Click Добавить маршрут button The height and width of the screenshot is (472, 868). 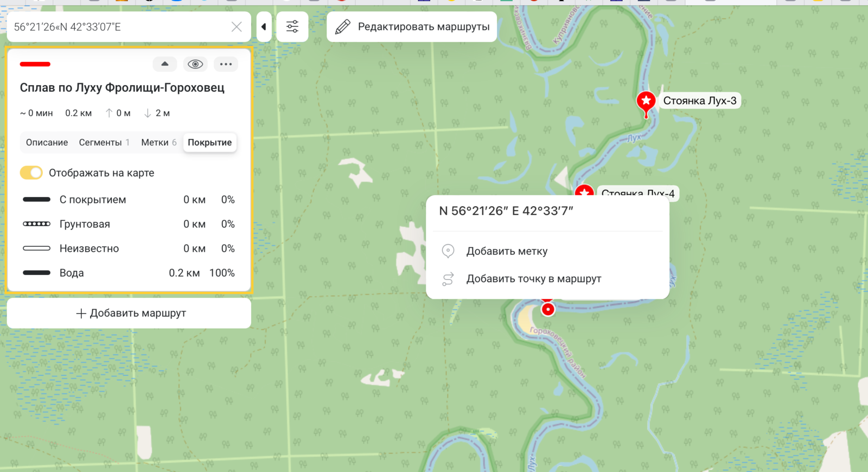[x=129, y=313]
